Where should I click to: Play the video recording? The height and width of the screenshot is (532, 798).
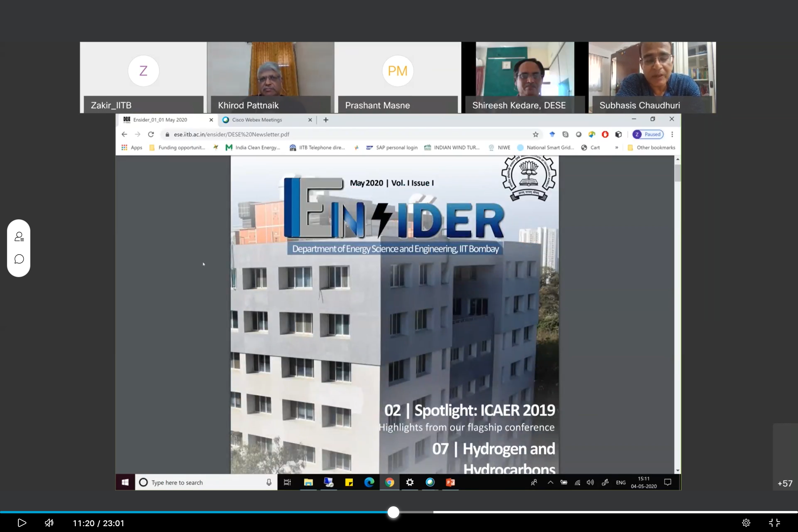click(x=22, y=522)
